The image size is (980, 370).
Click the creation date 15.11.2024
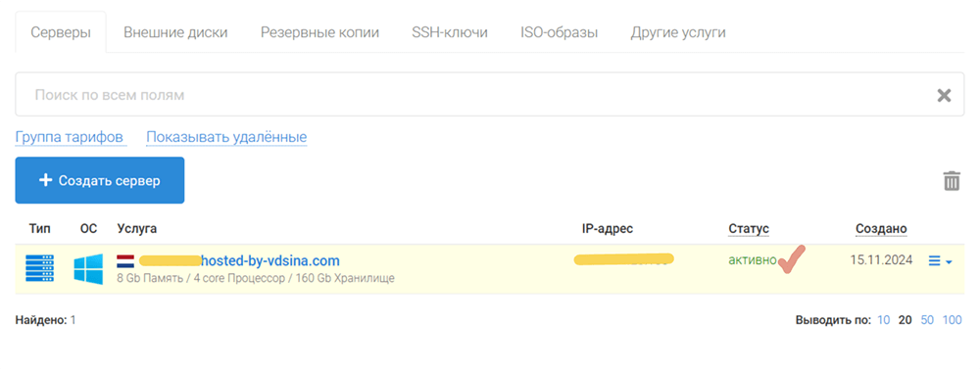(881, 259)
